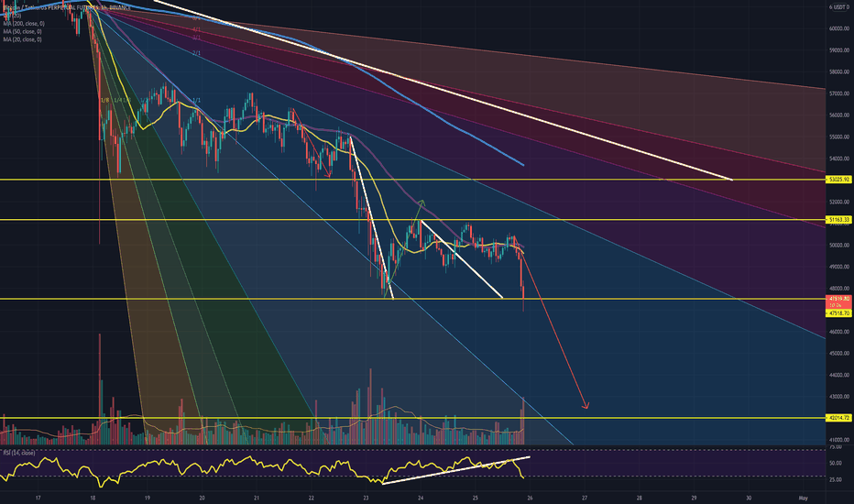Viewport: 854px width, 504px height.
Task: Click the 56000.00 value on price axis
Action: [839, 115]
